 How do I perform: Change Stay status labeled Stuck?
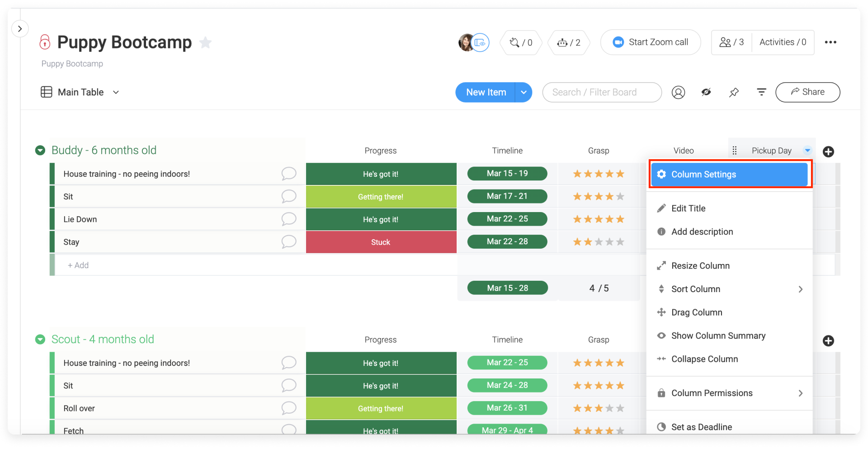pos(381,242)
